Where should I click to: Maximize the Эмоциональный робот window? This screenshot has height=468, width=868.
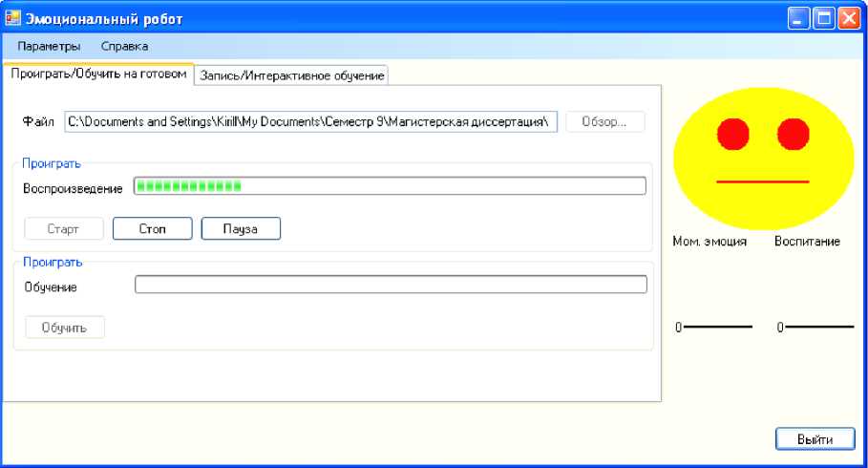[823, 19]
